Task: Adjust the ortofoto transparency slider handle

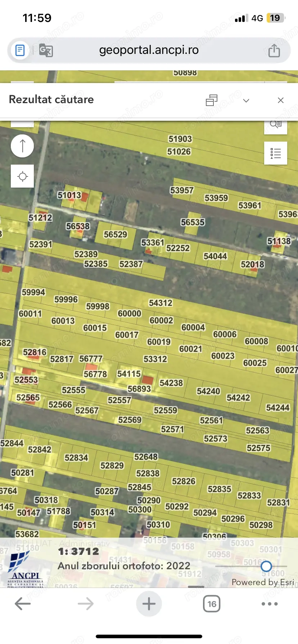Action: click(266, 566)
